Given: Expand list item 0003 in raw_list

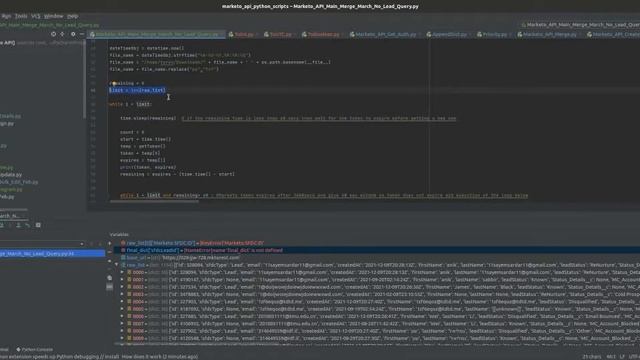Looking at the screenshot, I should pos(122,294).
